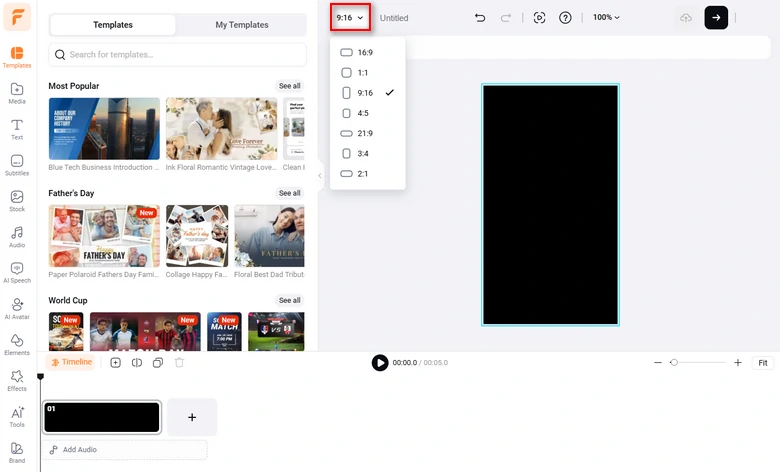This screenshot has width=780, height=472.
Task: Delete the selected scene with trash icon
Action: 179,363
